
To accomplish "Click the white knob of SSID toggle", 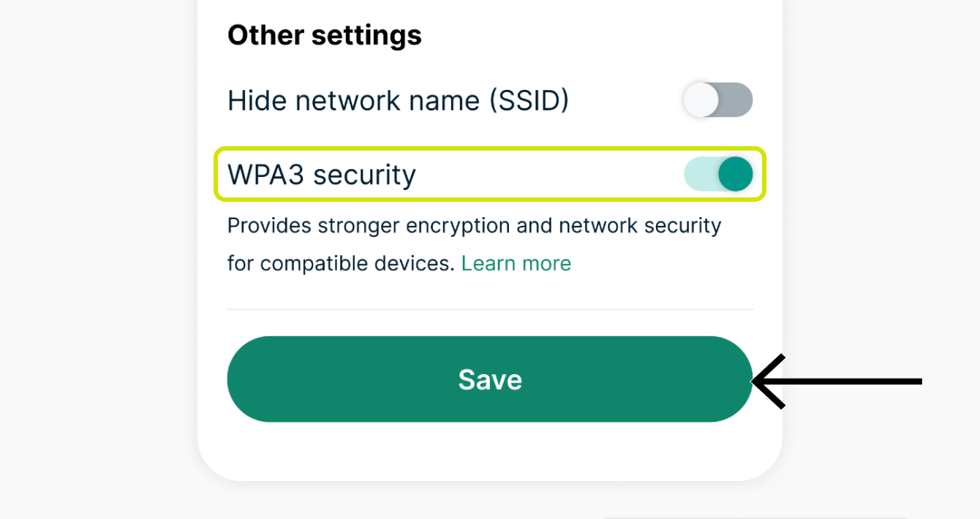I will coord(701,100).
